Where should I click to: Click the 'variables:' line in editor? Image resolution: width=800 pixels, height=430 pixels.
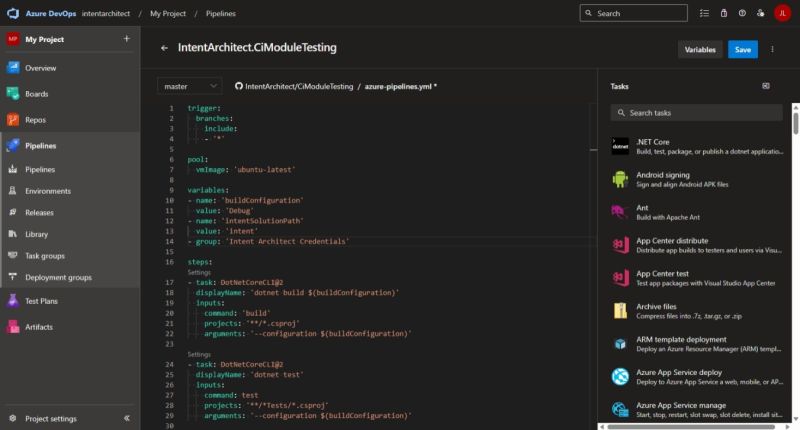[208, 190]
